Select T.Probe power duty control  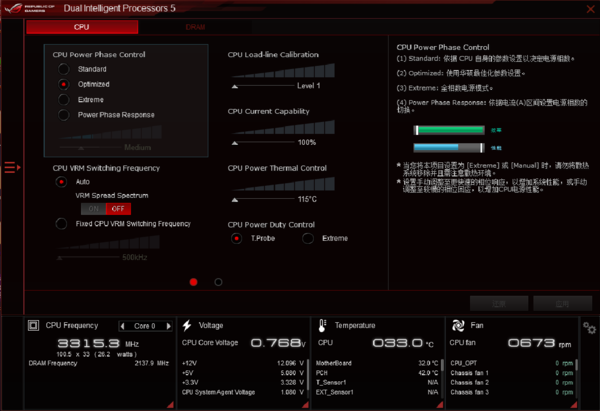[x=236, y=238]
